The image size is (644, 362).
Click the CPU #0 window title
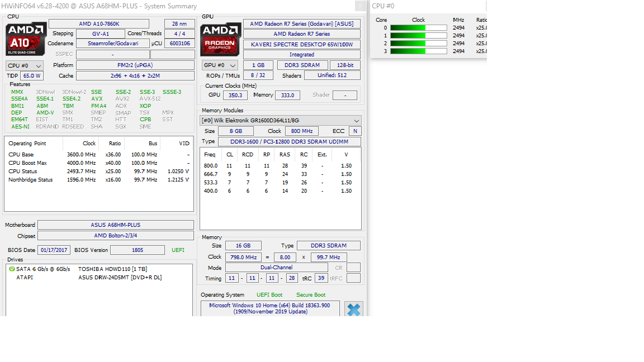383,6
